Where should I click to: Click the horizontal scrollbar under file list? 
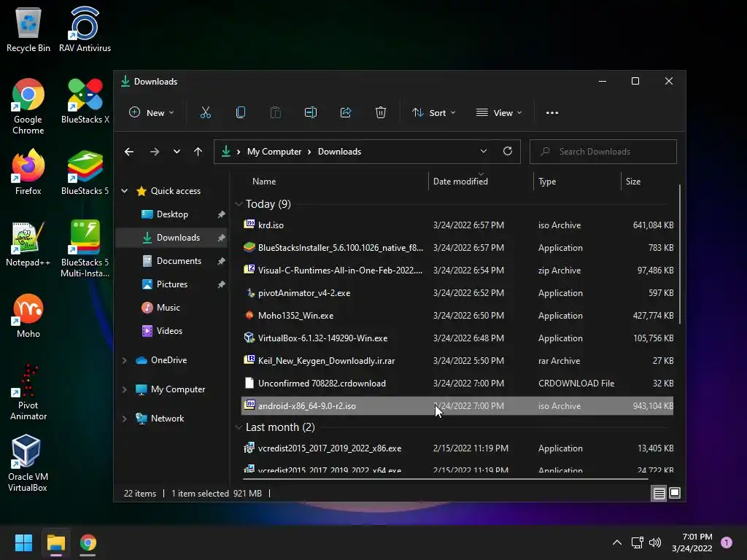[446, 478]
